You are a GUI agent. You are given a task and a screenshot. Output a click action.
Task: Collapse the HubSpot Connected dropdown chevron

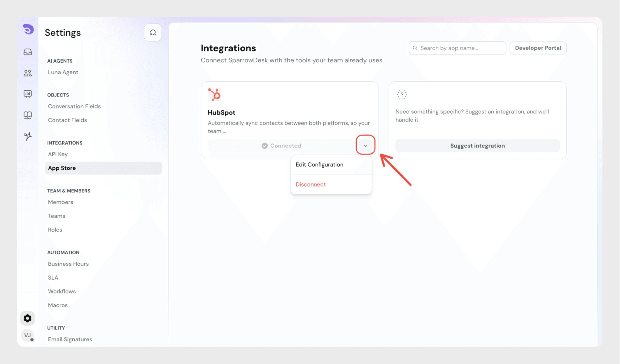click(x=365, y=146)
